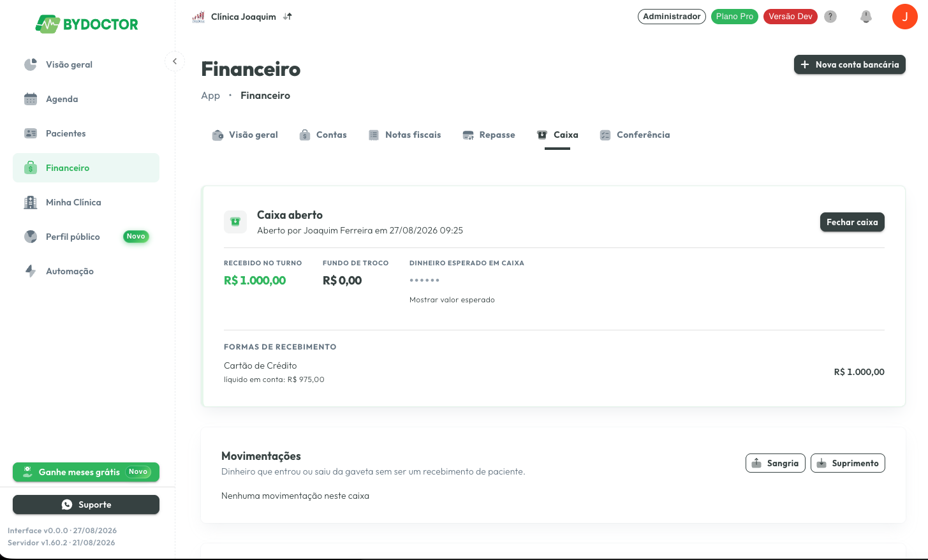Switch clinic using the swap arrows
928x560 pixels.
pos(288,17)
